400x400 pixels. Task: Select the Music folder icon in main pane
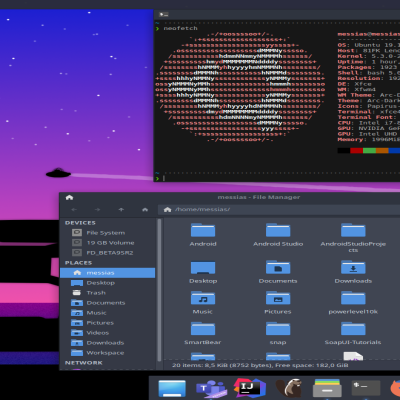click(x=203, y=298)
